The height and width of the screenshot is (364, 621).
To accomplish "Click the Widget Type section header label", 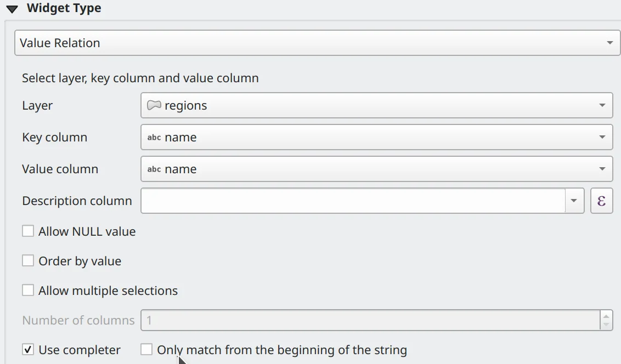I will (64, 9).
